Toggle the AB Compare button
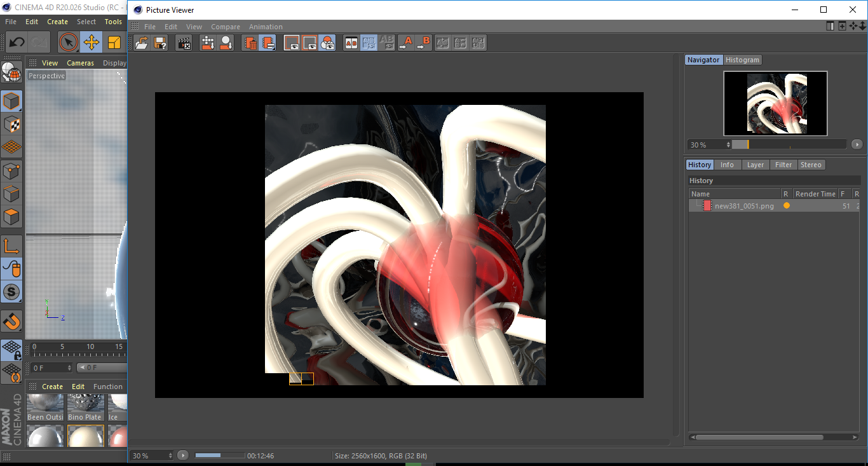 (x=351, y=43)
